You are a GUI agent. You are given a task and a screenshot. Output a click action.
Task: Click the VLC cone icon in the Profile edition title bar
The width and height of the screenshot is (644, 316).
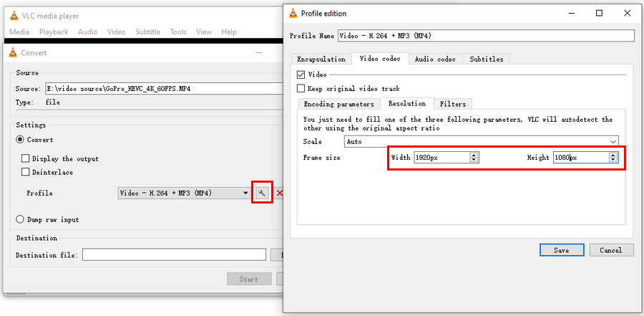[293, 13]
